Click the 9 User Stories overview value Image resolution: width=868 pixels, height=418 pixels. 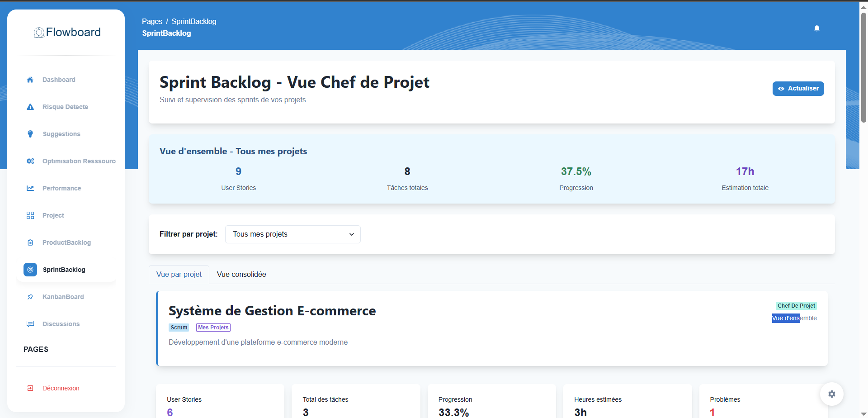[238, 171]
